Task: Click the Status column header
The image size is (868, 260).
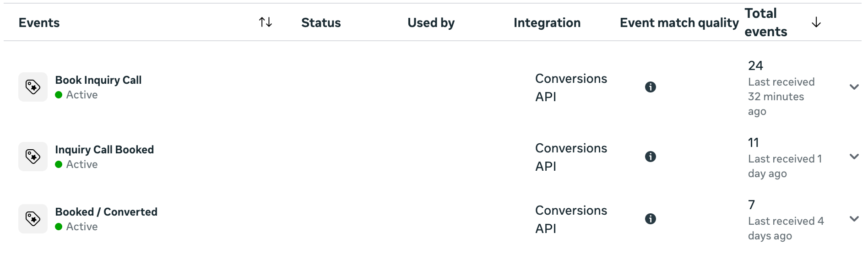Action: pos(321,23)
